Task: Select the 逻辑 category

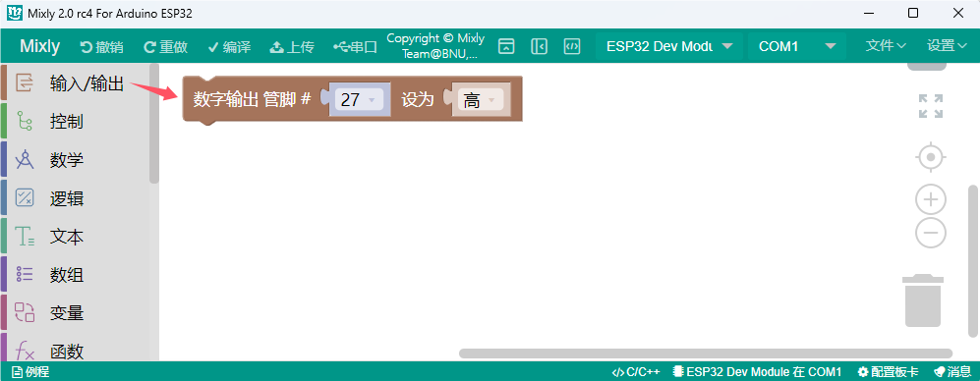Action: tap(75, 198)
